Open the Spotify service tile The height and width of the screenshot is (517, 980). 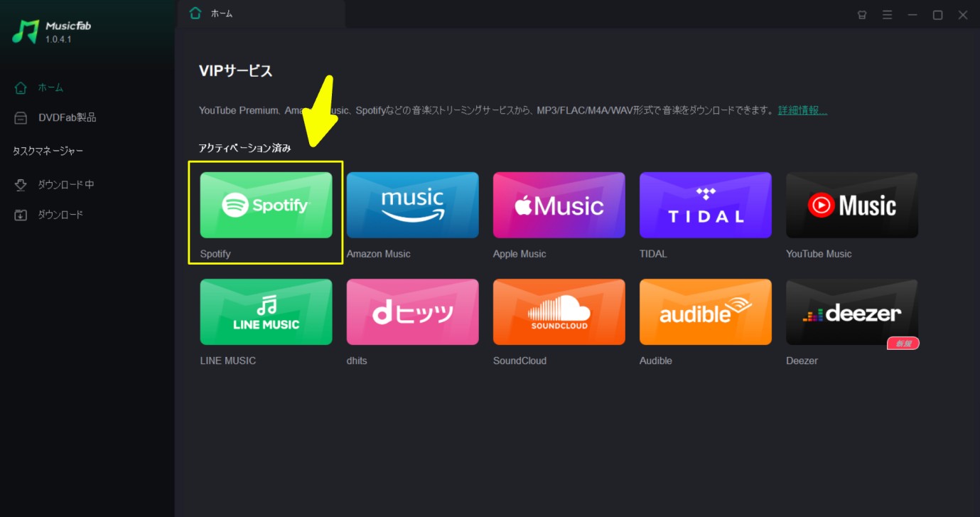coord(266,206)
